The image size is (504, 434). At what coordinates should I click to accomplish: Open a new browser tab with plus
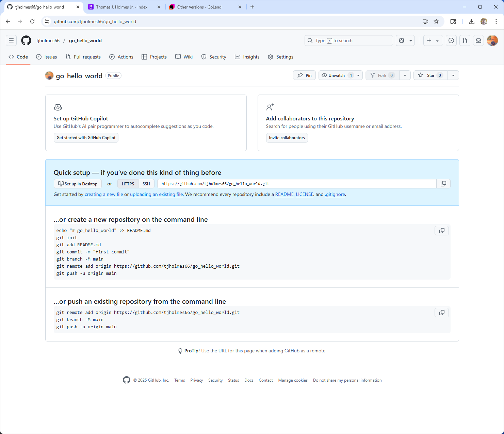pos(252,7)
